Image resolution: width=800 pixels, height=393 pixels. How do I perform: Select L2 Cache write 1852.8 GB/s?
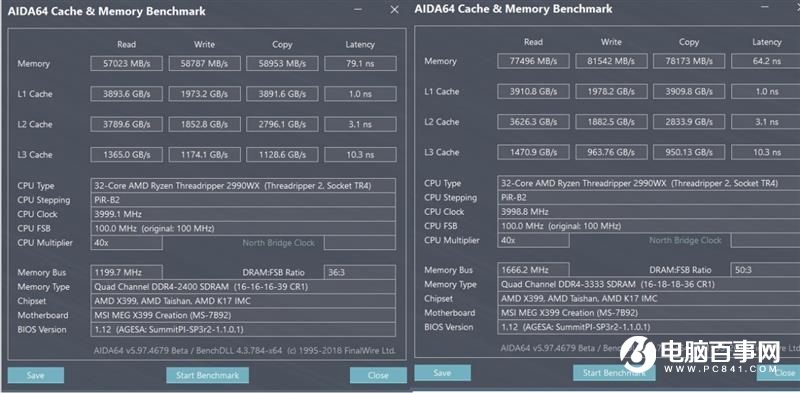click(204, 124)
